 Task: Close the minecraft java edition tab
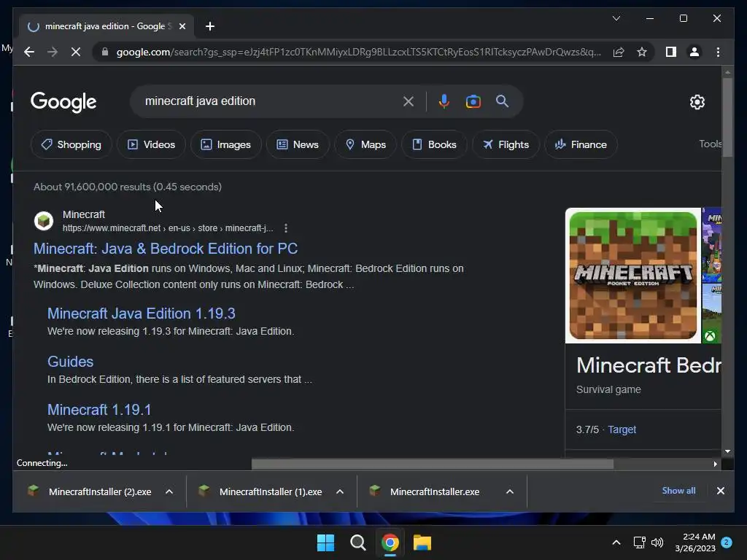pos(182,26)
